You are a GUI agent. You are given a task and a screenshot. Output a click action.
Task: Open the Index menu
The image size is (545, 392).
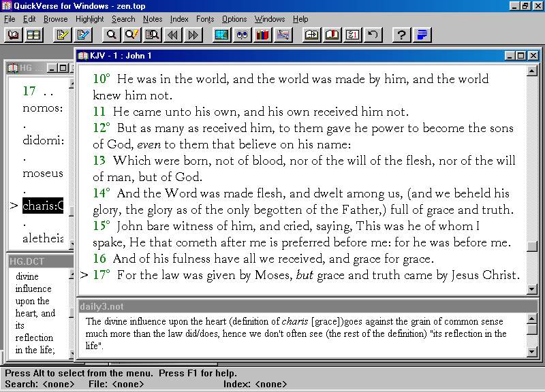coord(179,19)
